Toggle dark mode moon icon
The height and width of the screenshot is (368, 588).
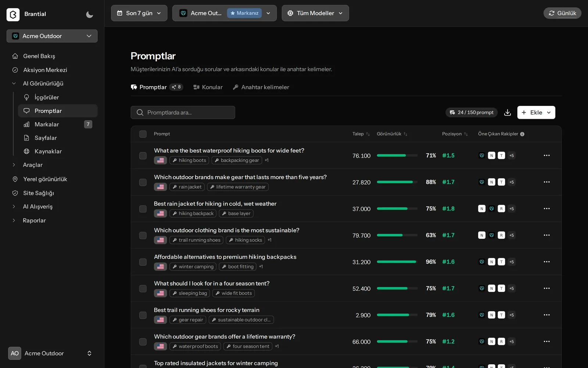tap(89, 14)
